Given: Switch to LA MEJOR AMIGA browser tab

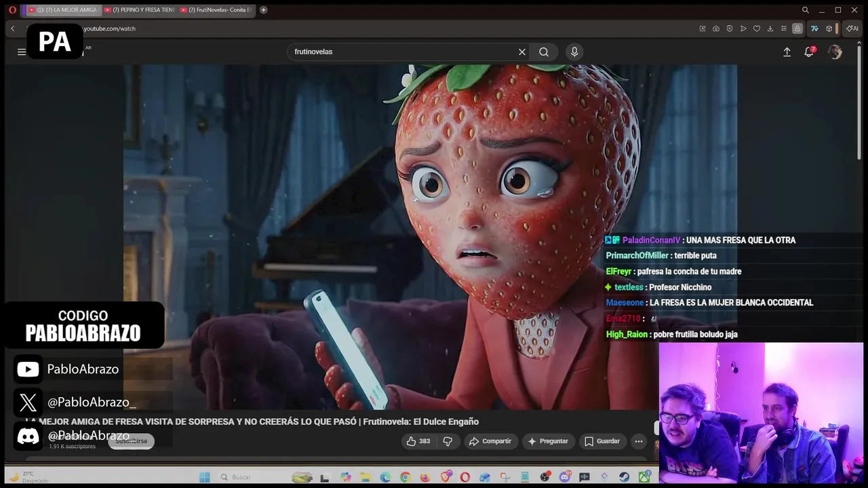Looking at the screenshot, I should point(63,10).
